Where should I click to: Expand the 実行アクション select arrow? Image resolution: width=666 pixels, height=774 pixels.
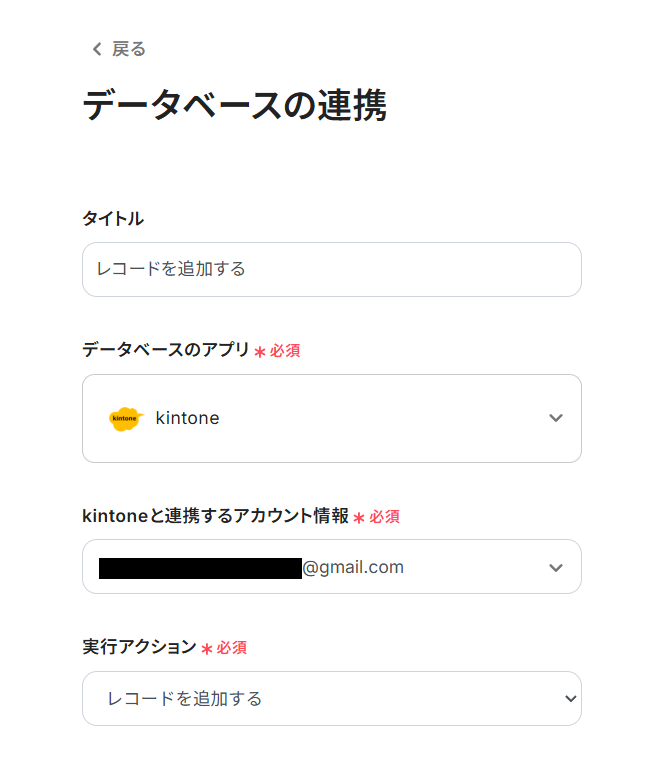(x=570, y=698)
